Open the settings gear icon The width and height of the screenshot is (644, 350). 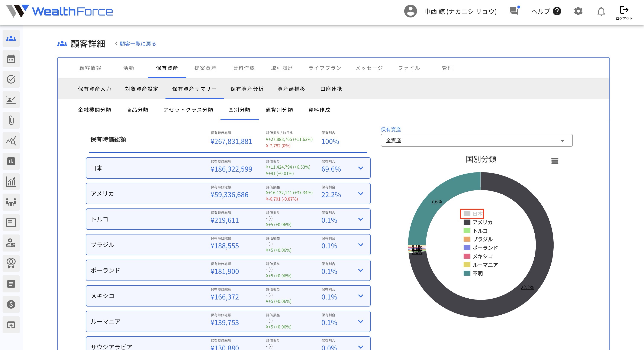tap(578, 11)
